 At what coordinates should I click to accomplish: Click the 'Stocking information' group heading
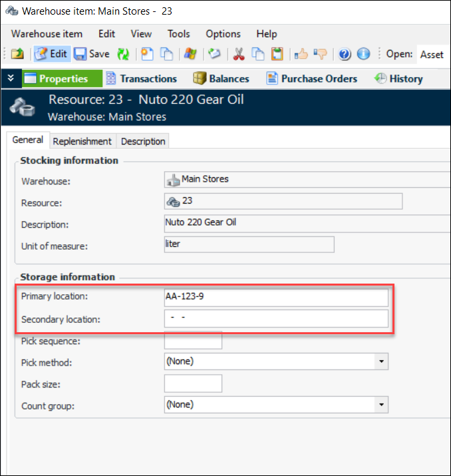click(69, 160)
